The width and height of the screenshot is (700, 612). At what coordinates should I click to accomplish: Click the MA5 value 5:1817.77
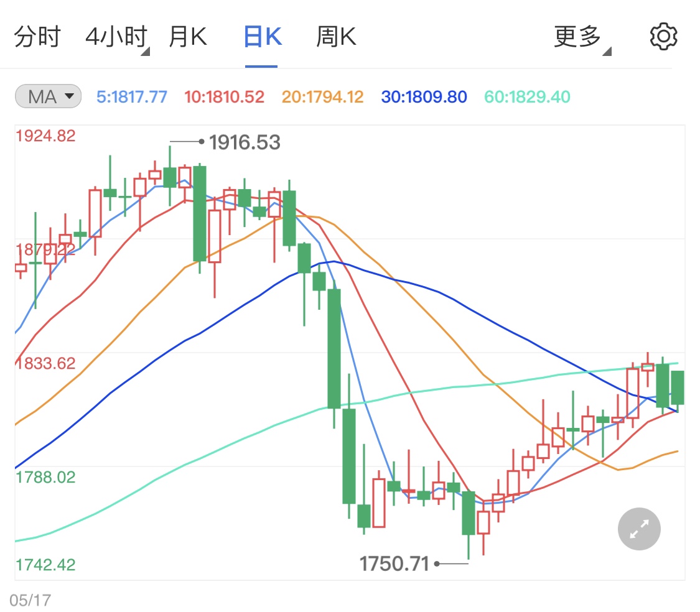(132, 97)
